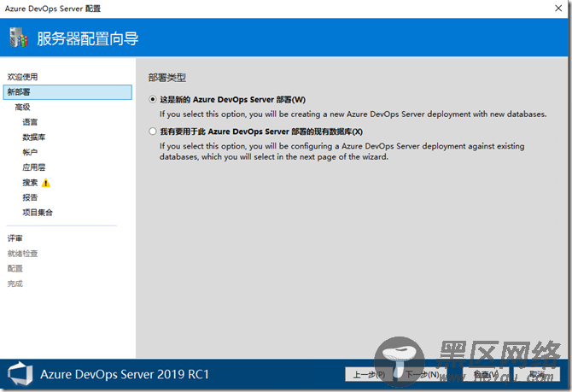
Task: Open 就绪检查 step in sidebar
Action: coord(22,254)
